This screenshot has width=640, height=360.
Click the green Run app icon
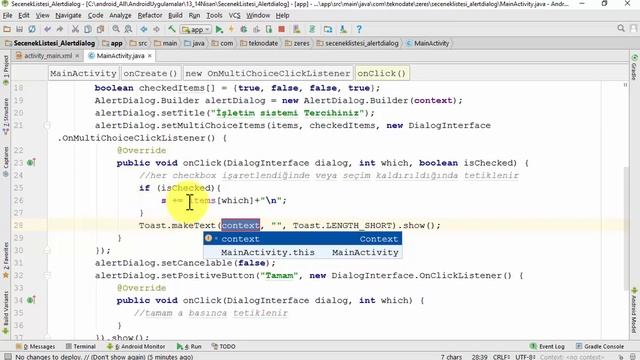pos(219,29)
